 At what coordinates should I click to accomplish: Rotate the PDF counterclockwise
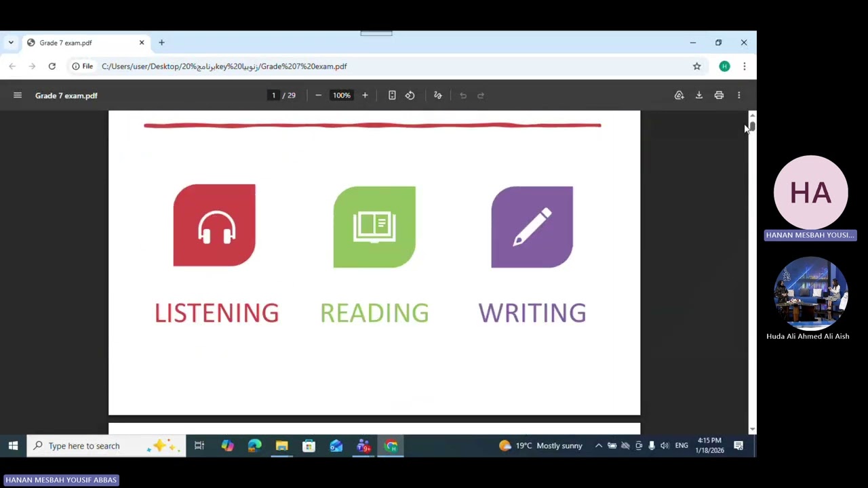[410, 96]
